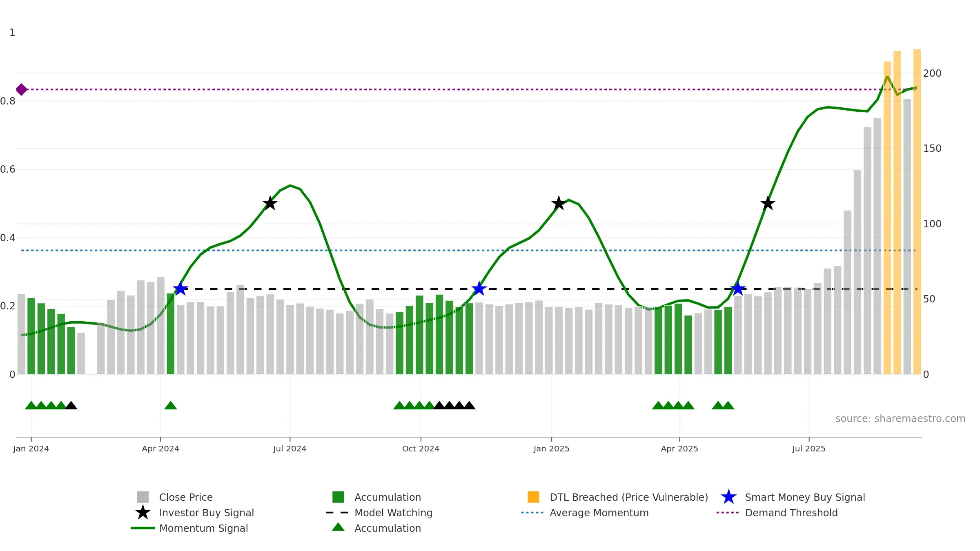980x551 pixels.
Task: Click the Jul 2025 axis label
Action: click(809, 449)
